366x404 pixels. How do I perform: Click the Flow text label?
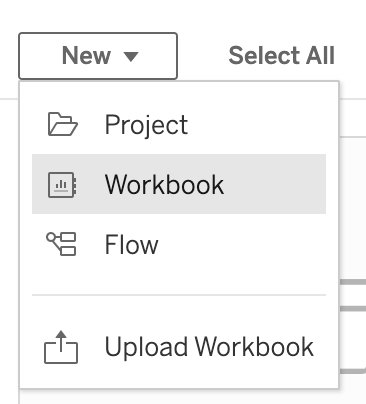[131, 244]
